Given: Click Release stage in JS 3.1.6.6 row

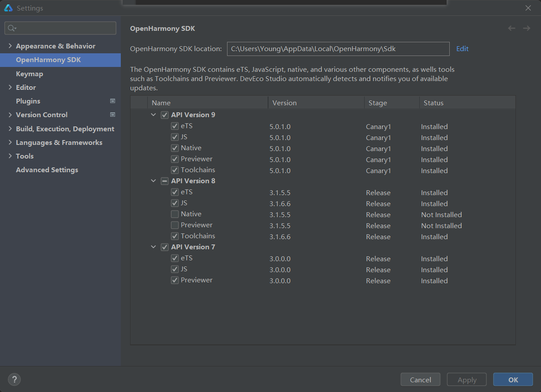Looking at the screenshot, I should pyautogui.click(x=378, y=203).
